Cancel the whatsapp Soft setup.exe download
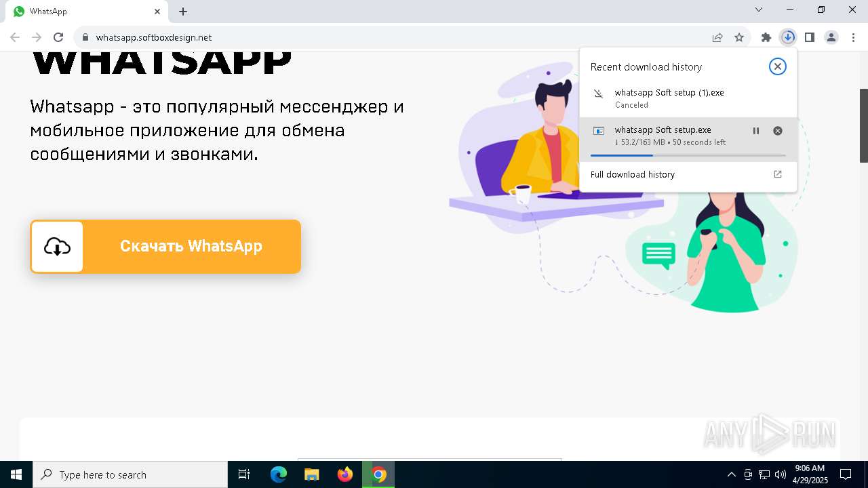868x488 pixels. (x=778, y=131)
